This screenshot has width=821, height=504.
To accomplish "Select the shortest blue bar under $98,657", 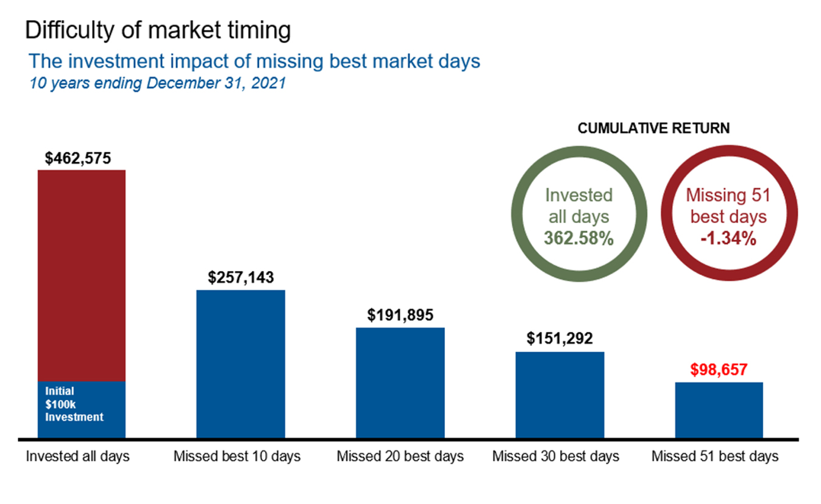I will pyautogui.click(x=719, y=410).
